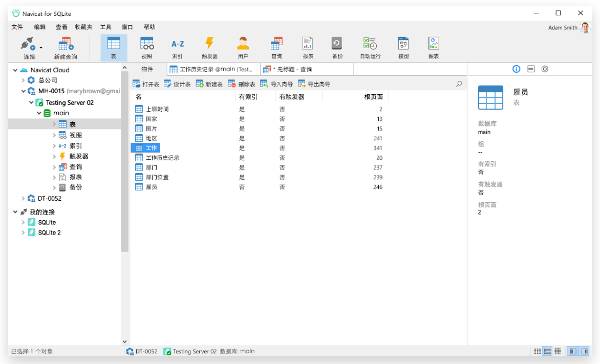Switch to the 物件 tab
This screenshot has width=600, height=364.
[x=147, y=69]
